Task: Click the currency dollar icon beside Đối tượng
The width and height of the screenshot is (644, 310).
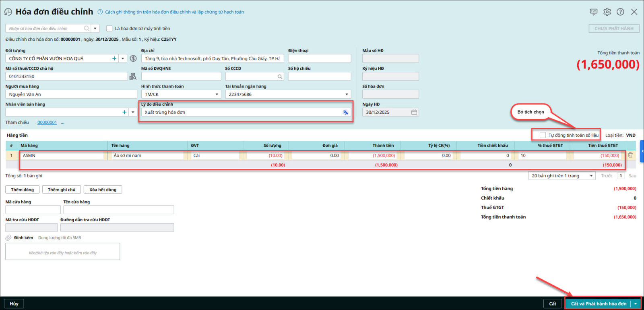Action: click(x=133, y=58)
